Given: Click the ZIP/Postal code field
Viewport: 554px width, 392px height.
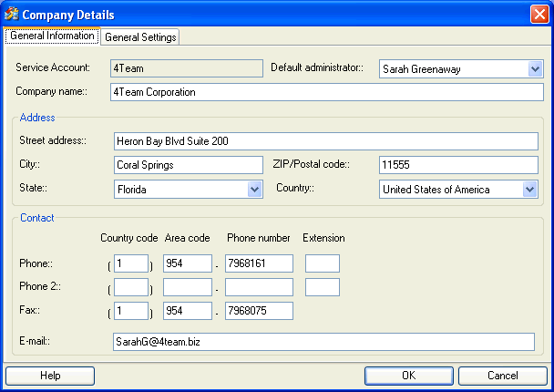Looking at the screenshot, I should coord(458,165).
